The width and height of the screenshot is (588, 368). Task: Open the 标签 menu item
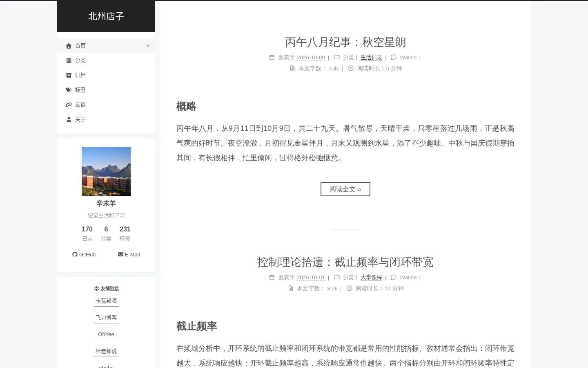[x=106, y=90]
